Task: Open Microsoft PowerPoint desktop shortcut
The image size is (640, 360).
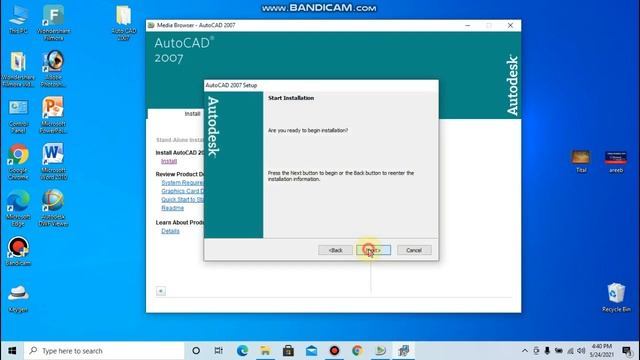Action: (x=53, y=115)
